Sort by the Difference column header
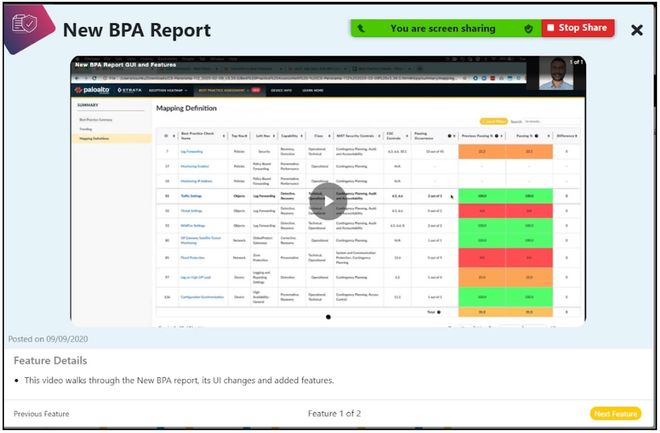660x433 pixels. click(x=567, y=136)
